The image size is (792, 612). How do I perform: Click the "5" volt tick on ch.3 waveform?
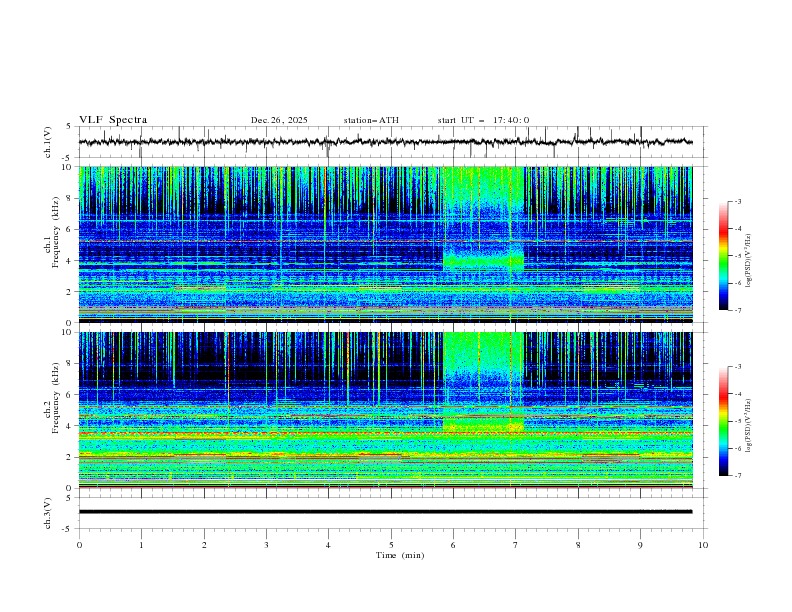tap(69, 498)
